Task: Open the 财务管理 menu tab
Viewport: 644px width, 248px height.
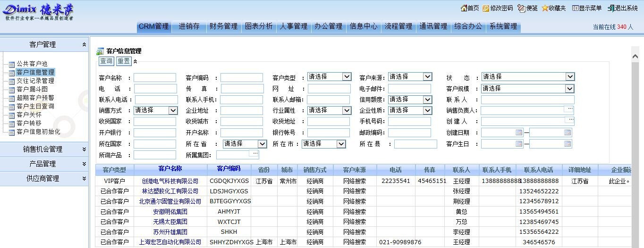Action: coord(224,26)
